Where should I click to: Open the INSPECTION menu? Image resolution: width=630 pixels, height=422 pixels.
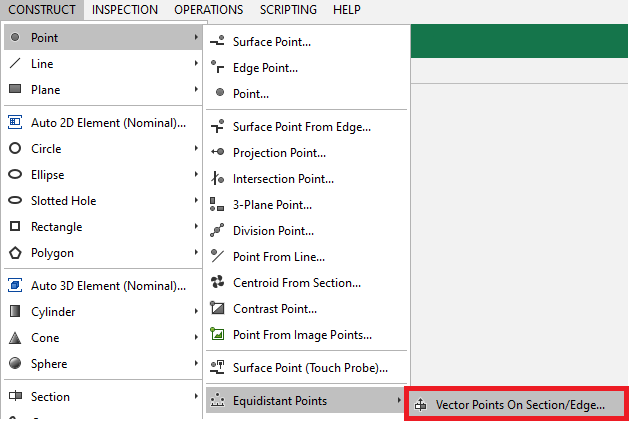[x=124, y=10]
